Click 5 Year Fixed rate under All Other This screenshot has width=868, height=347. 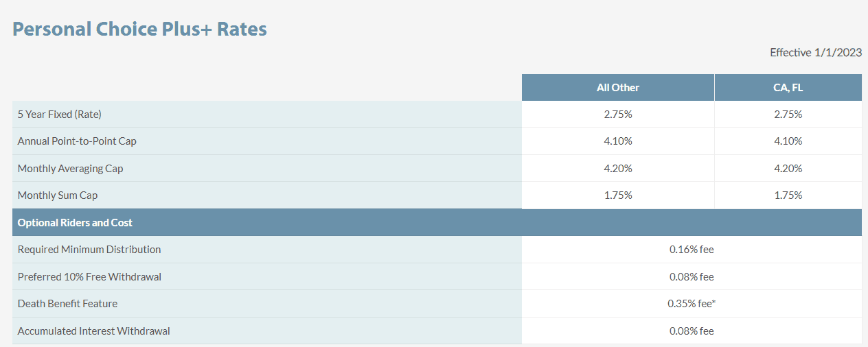click(x=617, y=115)
